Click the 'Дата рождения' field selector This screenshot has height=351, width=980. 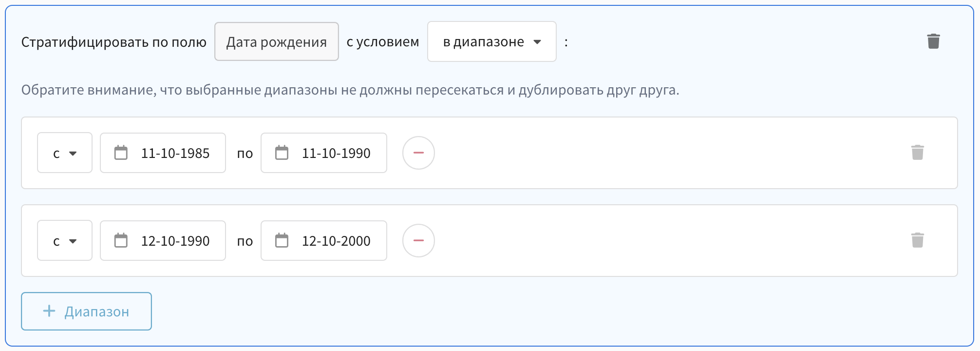coord(276,42)
